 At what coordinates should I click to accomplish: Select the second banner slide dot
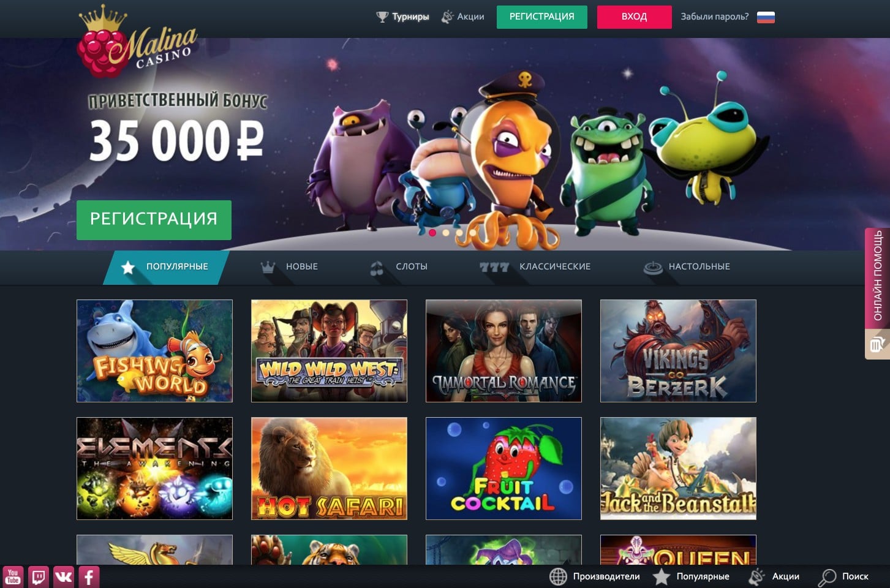446,233
